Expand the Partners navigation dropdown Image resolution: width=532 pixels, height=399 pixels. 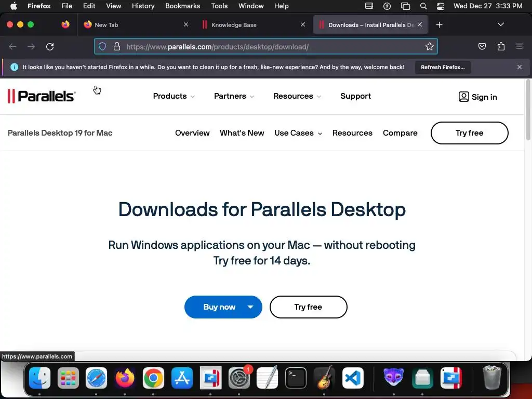(234, 96)
